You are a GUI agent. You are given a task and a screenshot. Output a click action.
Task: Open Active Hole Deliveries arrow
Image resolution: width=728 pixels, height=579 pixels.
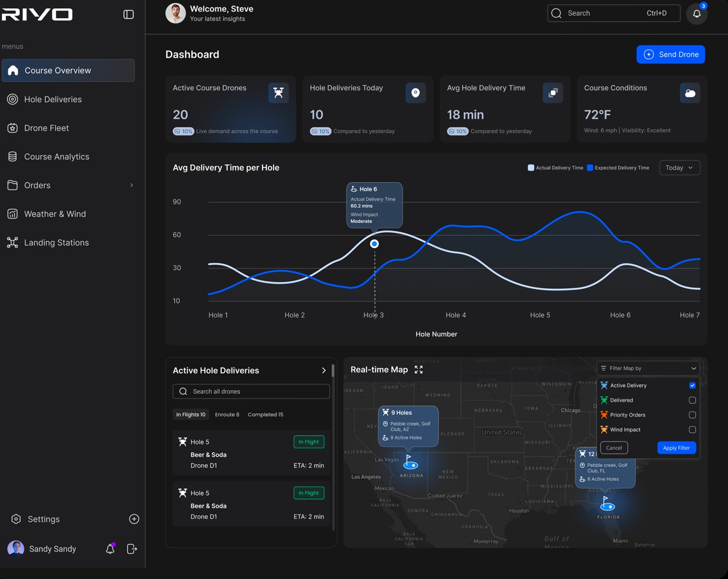click(323, 370)
